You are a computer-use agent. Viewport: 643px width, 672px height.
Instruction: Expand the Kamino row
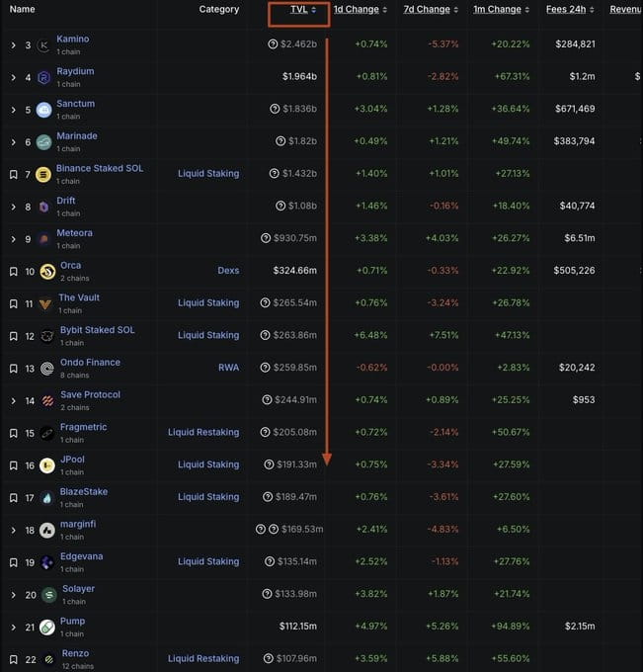13,45
